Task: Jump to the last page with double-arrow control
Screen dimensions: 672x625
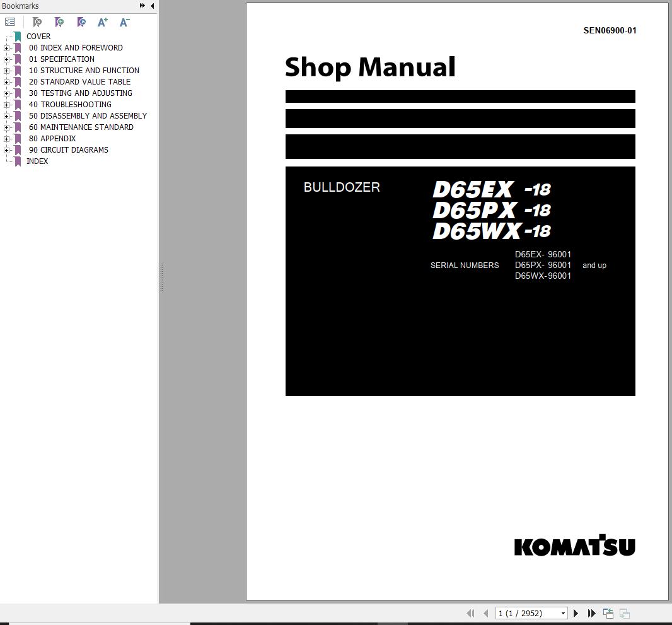Action: (591, 613)
